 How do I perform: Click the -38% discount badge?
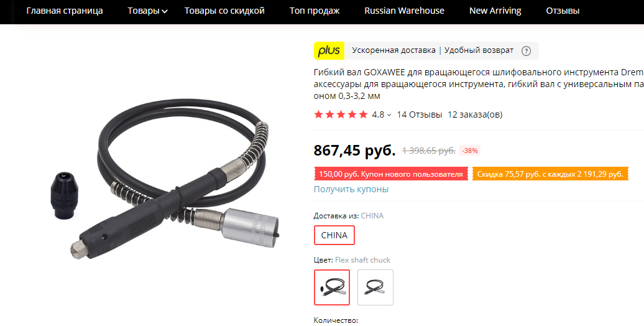(469, 151)
